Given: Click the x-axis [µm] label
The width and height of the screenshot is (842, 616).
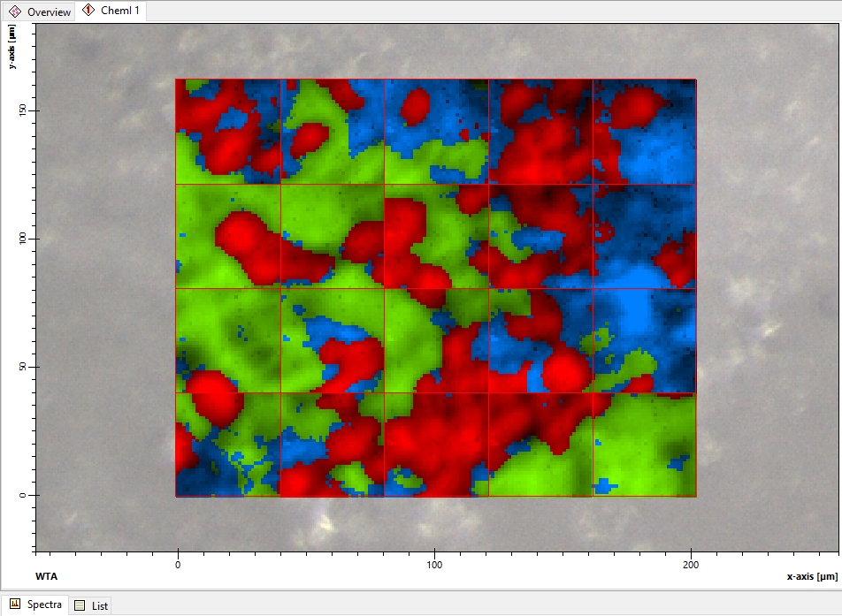Looking at the screenshot, I should 812,576.
